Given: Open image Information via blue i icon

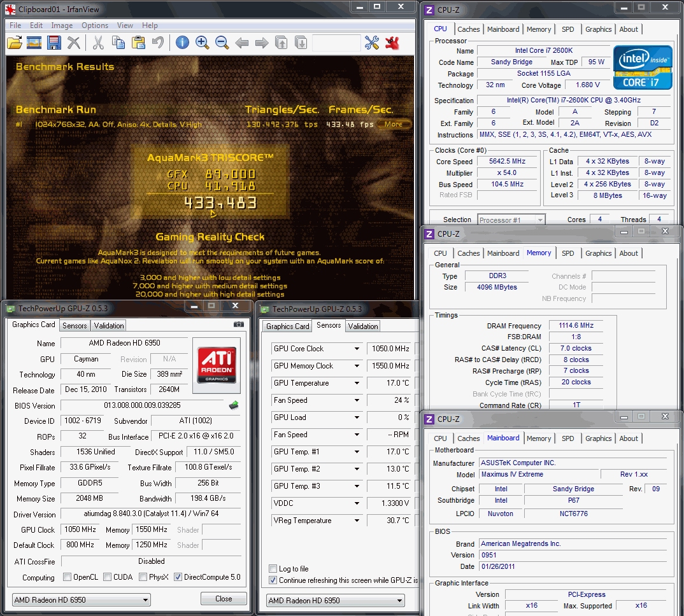Looking at the screenshot, I should coord(182,43).
